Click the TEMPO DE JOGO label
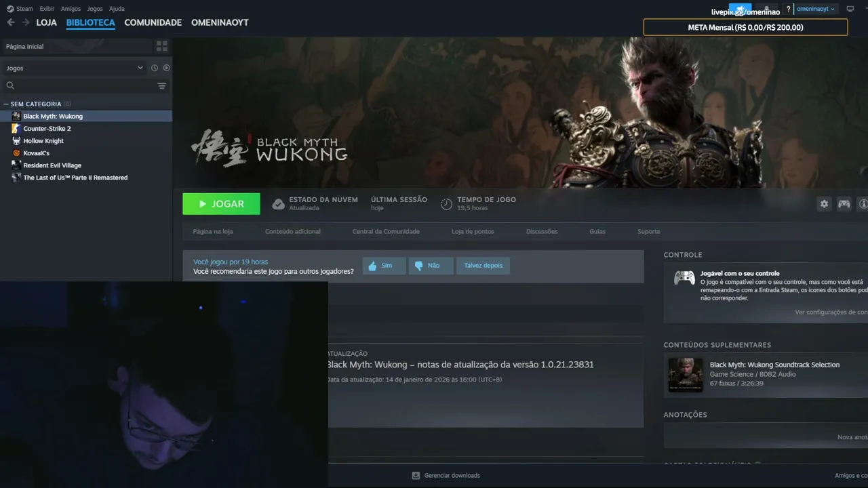 486,199
